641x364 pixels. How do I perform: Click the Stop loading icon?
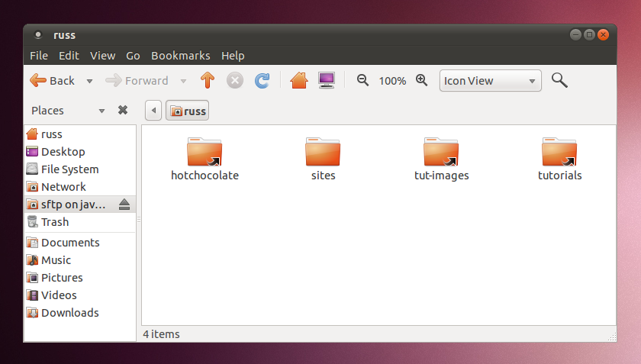(x=235, y=81)
